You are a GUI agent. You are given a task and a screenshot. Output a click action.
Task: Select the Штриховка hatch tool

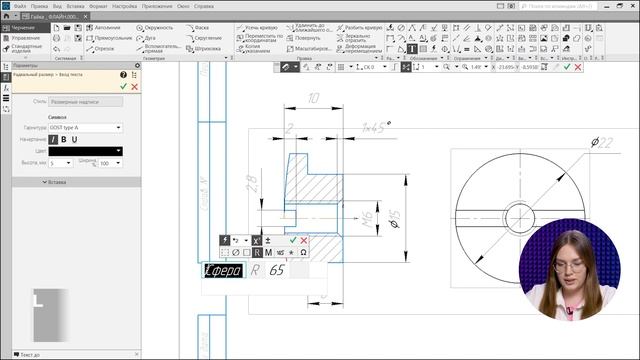(203, 49)
